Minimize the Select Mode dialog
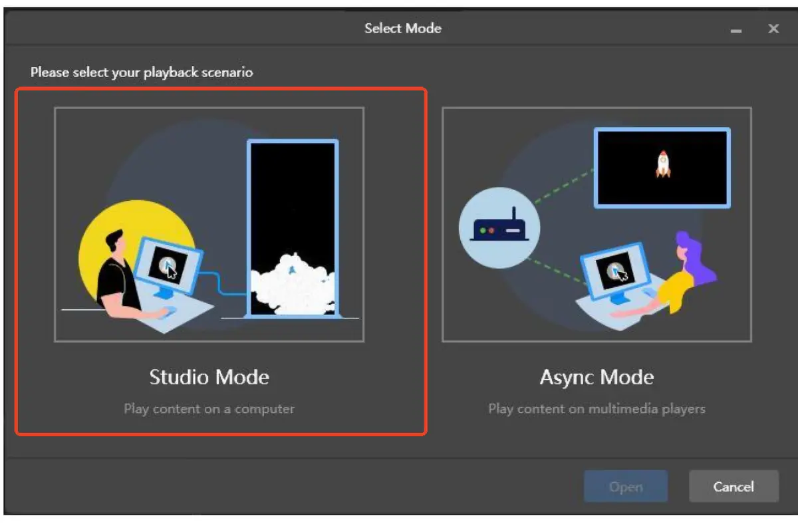 coord(735,29)
